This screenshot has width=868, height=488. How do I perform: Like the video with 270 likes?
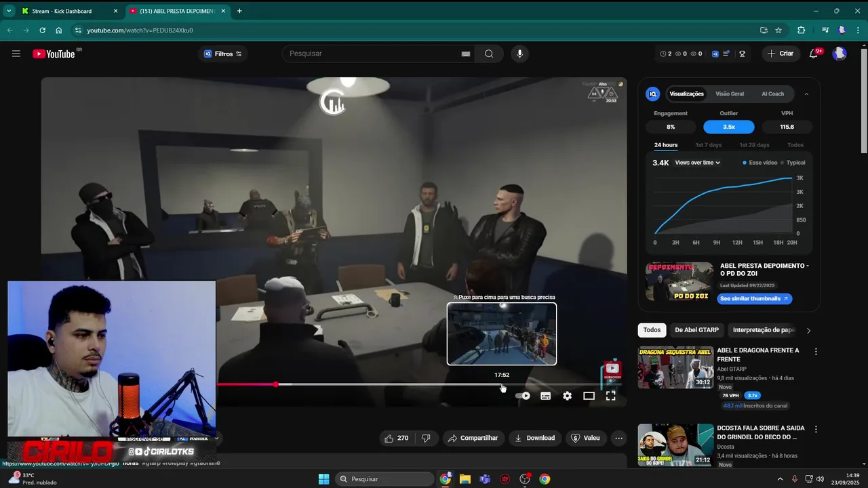click(x=396, y=438)
